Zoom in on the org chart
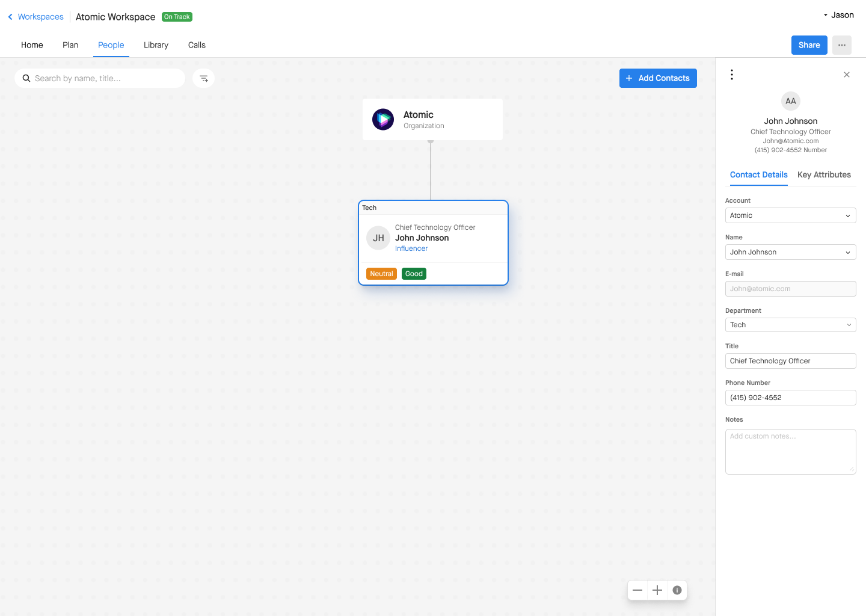The width and height of the screenshot is (866, 616). pyautogui.click(x=657, y=590)
